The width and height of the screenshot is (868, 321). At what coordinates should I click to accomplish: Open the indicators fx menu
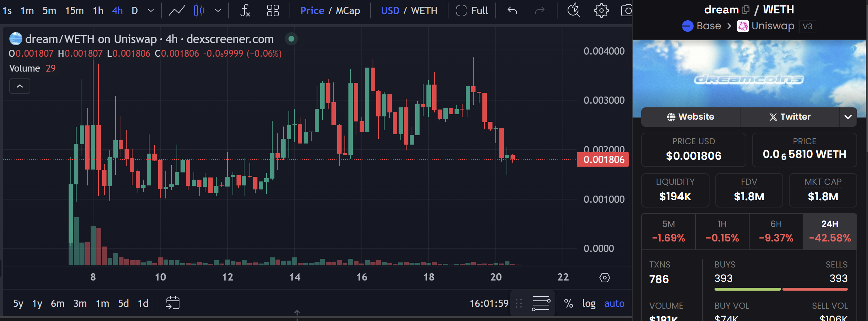coord(245,10)
